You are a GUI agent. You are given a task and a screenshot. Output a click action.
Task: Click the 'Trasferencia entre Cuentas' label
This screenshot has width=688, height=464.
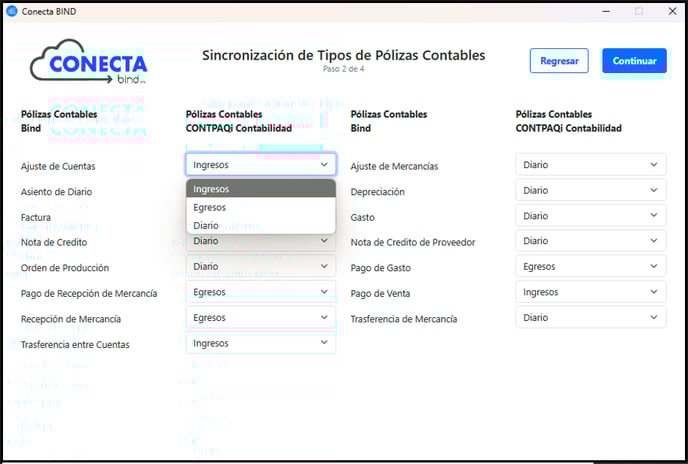tap(75, 345)
